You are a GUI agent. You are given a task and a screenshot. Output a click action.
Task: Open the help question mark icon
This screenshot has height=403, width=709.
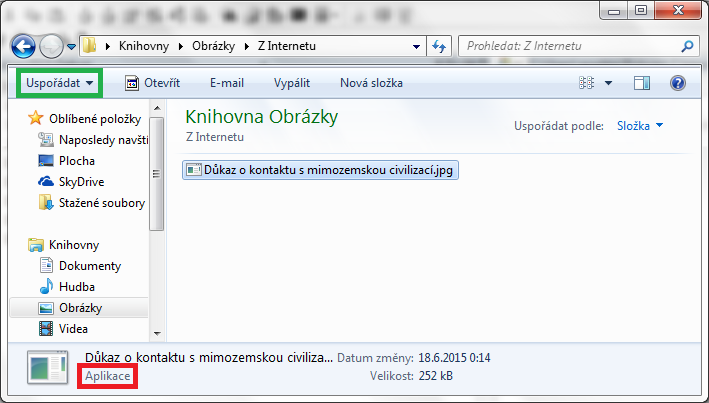point(677,83)
